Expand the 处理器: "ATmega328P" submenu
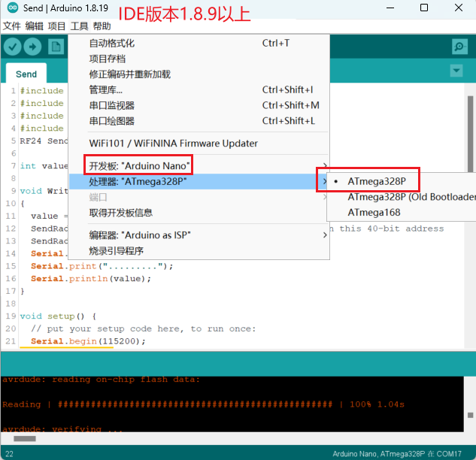Screen dimensions: 476x460 tap(199, 181)
